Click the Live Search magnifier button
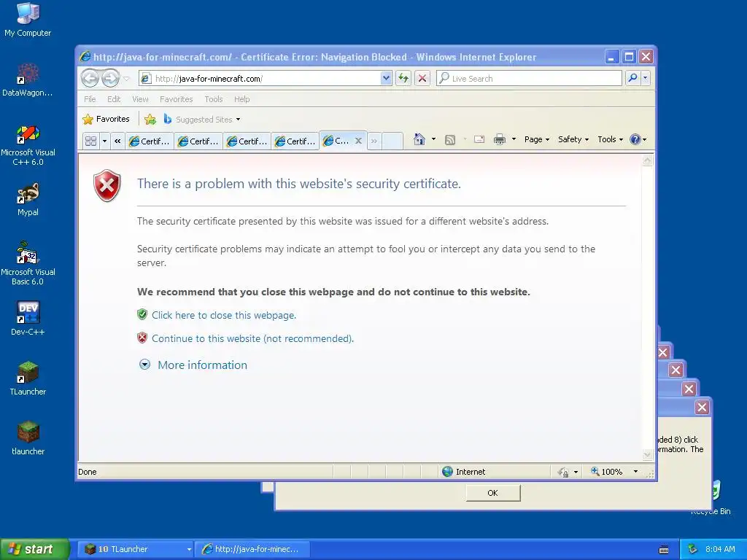This screenshot has width=747, height=560. [x=632, y=77]
